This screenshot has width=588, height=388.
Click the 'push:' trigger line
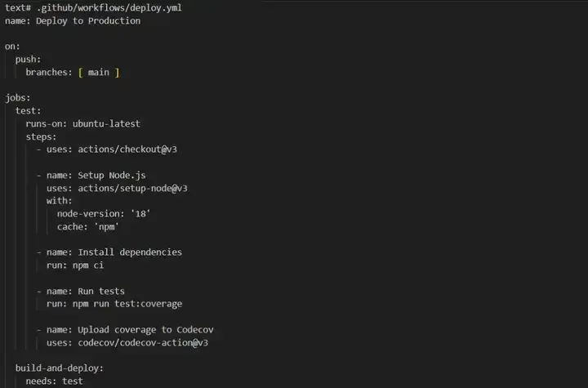(28, 60)
